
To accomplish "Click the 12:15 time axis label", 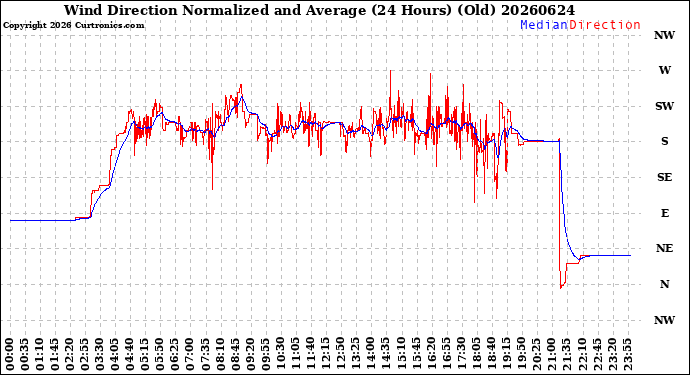I will click(326, 355).
